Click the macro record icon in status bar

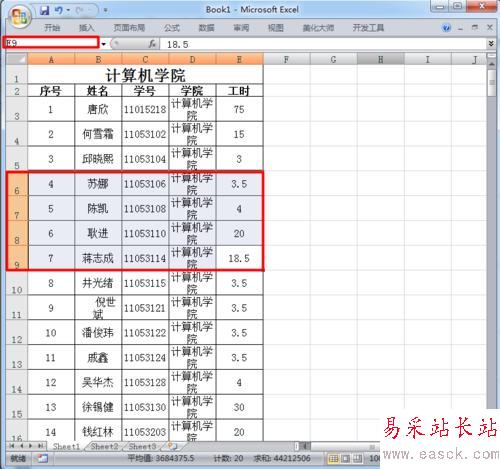pos(43,458)
